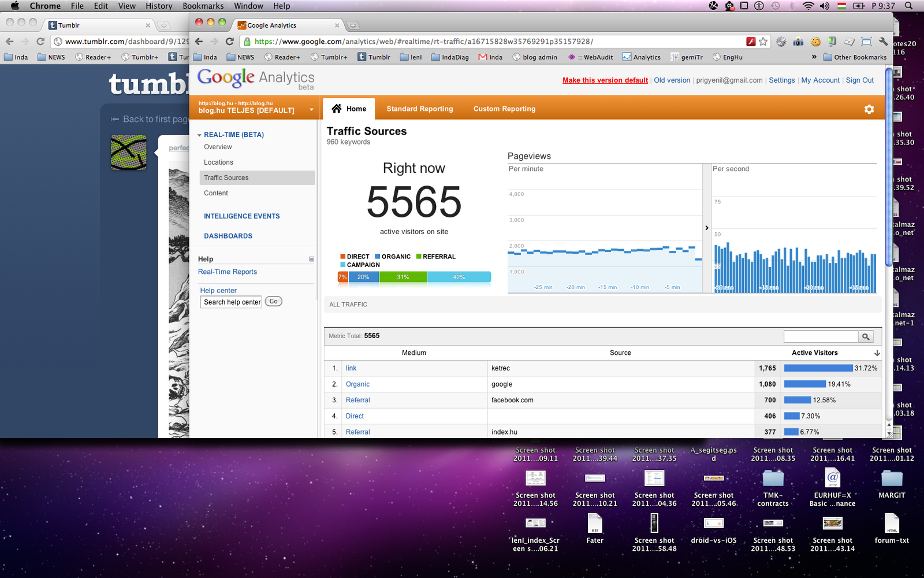924x578 pixels.
Task: Click the Sign Out link
Action: click(x=860, y=80)
